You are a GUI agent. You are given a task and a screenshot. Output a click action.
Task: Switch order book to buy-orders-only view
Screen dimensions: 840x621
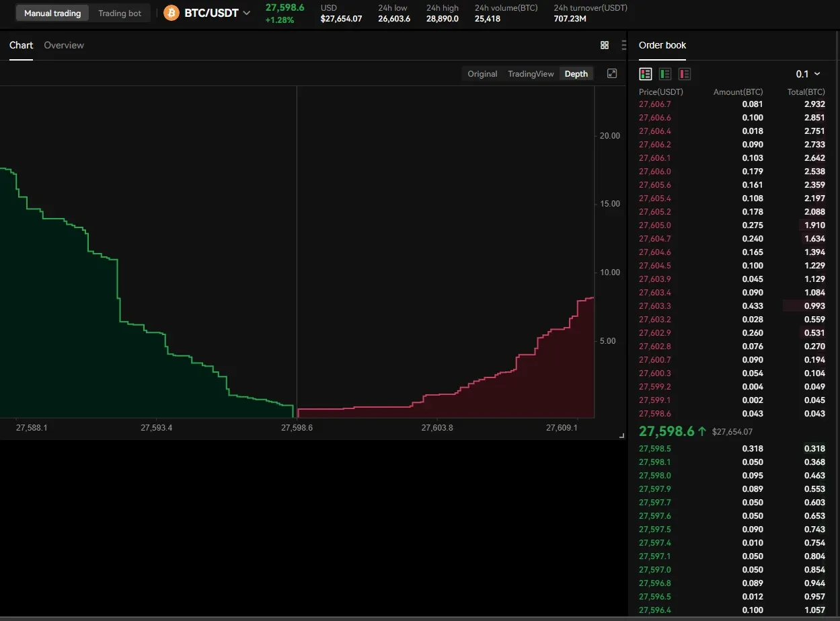tap(664, 73)
